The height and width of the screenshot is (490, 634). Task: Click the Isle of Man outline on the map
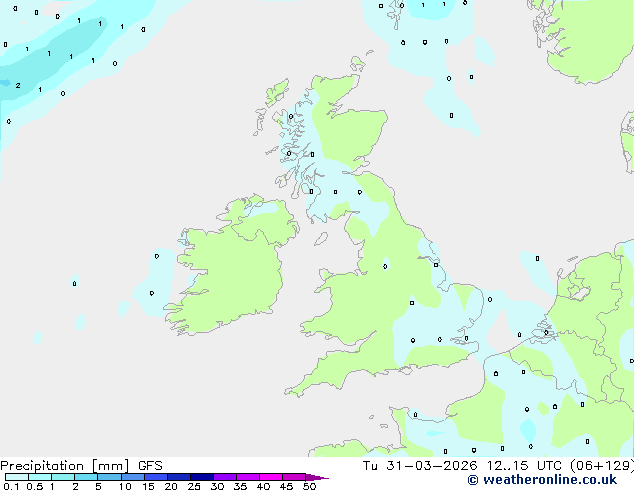(x=321, y=239)
